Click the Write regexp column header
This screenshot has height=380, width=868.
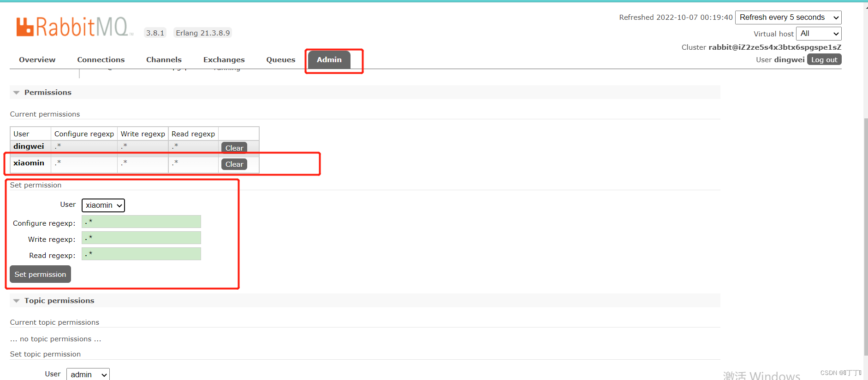click(143, 134)
